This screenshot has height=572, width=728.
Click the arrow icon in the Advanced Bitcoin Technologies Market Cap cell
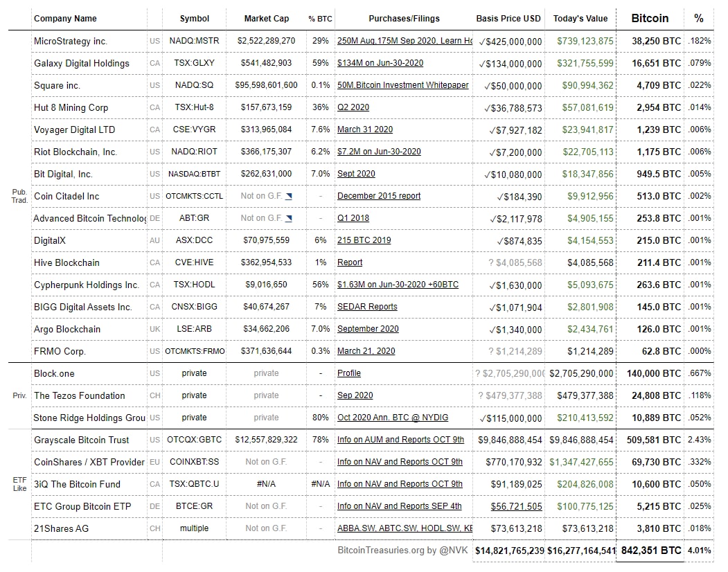pyautogui.click(x=289, y=218)
